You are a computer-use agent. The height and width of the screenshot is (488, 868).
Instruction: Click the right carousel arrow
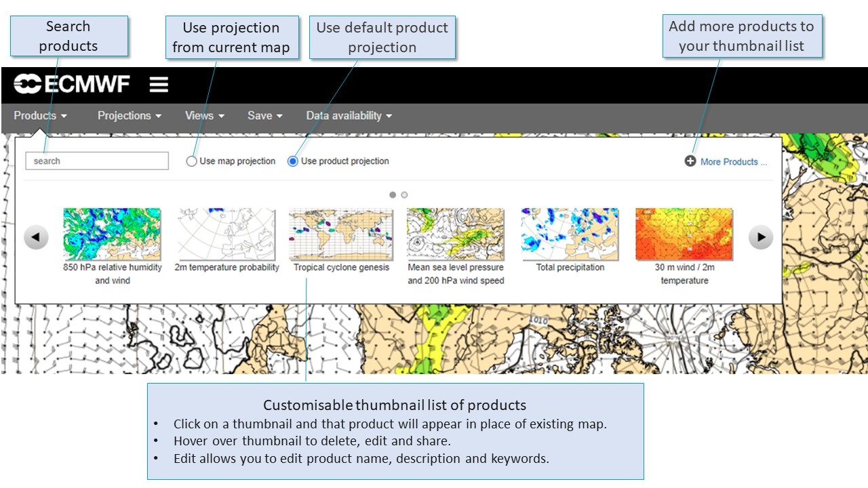point(760,237)
